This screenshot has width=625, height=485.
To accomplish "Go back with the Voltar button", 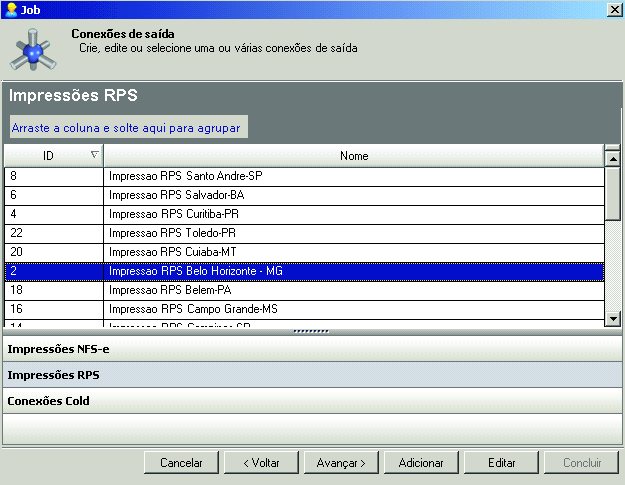I will 260,463.
